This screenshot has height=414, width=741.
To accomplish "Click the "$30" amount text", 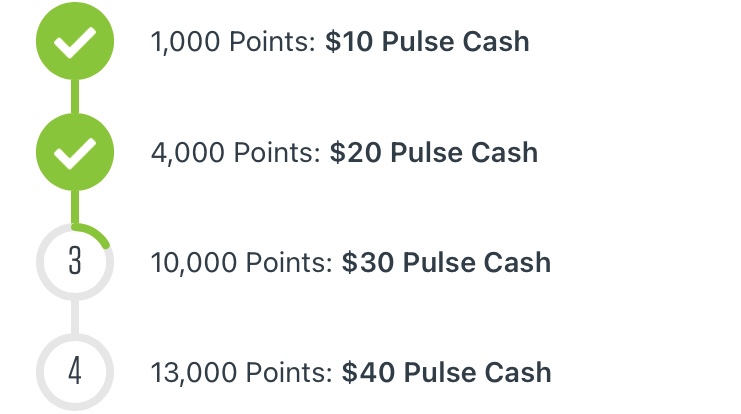I will click(365, 263).
